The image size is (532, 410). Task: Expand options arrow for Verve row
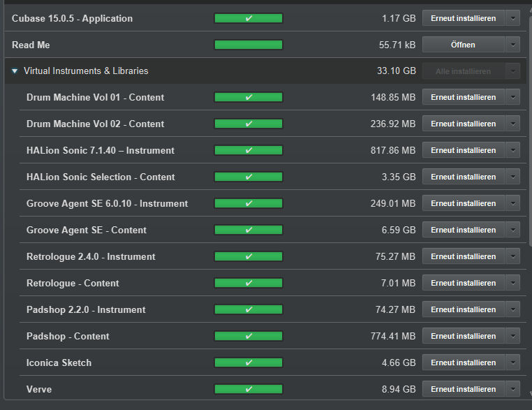click(513, 389)
